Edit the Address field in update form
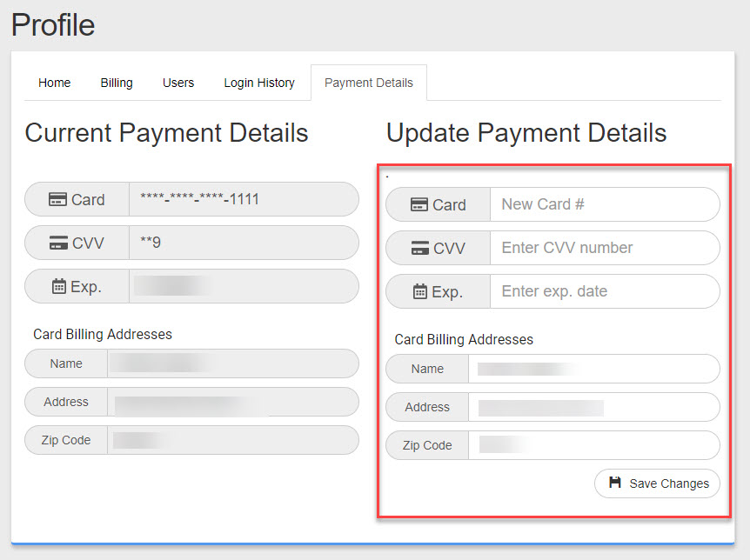This screenshot has height=560, width=750. [593, 407]
